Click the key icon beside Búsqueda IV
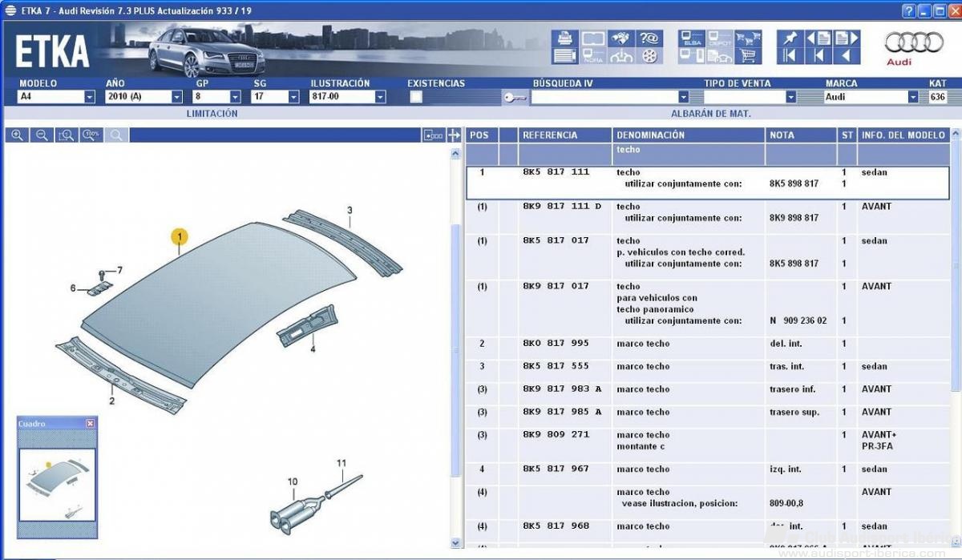 pos(514,97)
